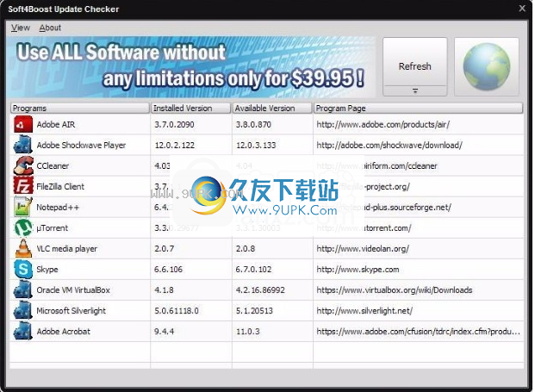The height and width of the screenshot is (392, 535).
Task: Close the Soft4Boost Update Checker window
Action: pos(522,9)
